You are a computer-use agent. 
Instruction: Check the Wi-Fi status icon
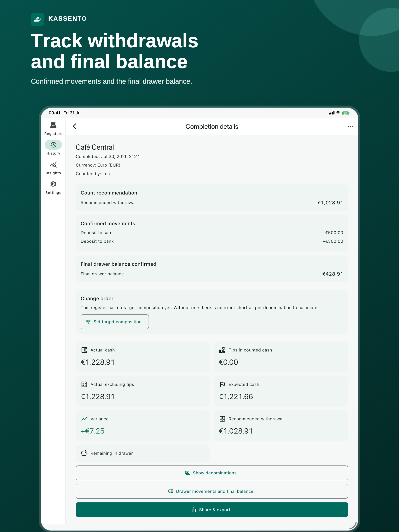click(x=338, y=113)
